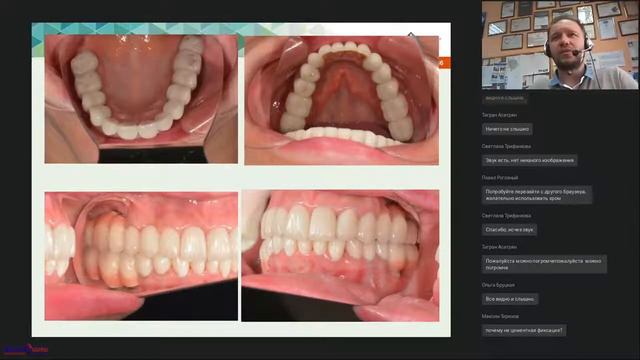The width and height of the screenshot is (640, 360).
Task: Select chat message 'Ничего не слышно'
Action: point(507,129)
